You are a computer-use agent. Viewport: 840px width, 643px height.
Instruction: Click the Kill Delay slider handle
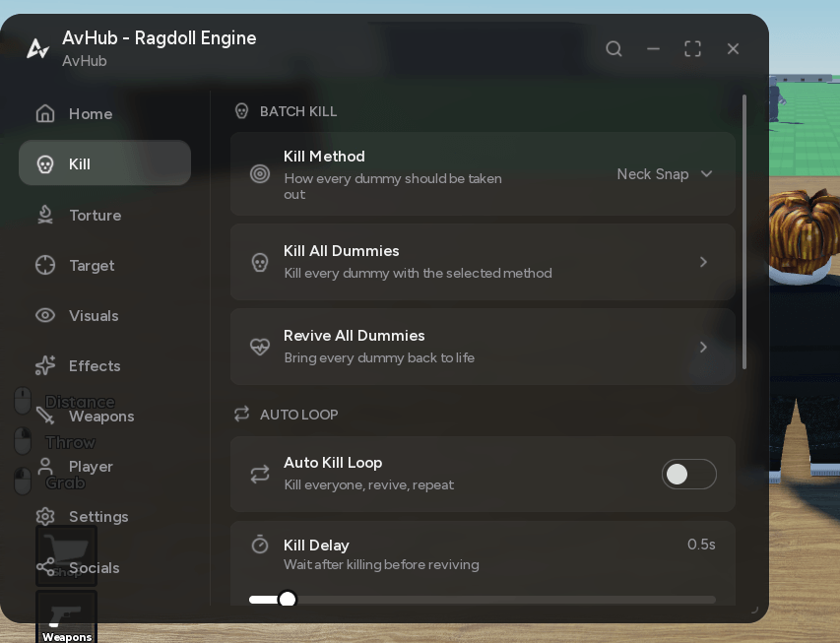288,599
